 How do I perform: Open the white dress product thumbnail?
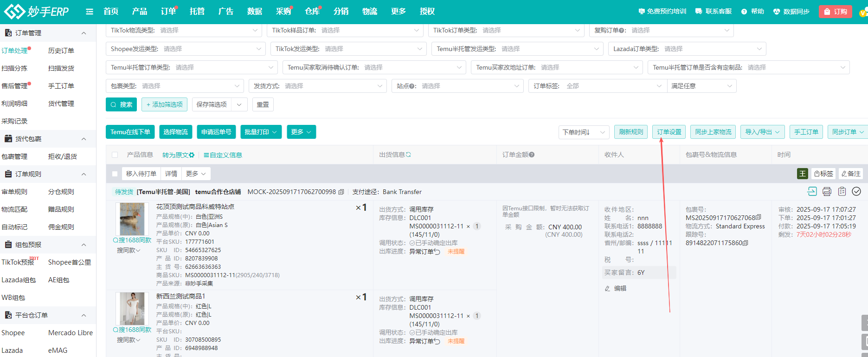[132, 308]
